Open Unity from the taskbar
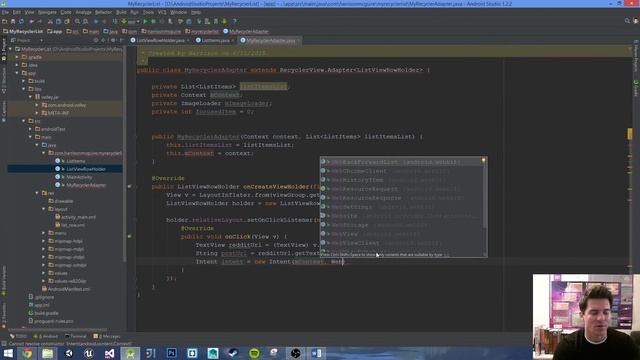 69,353
